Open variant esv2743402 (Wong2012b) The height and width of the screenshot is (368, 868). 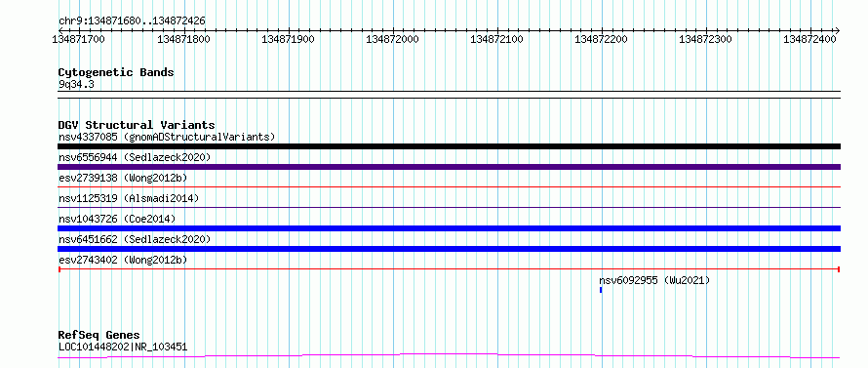click(123, 260)
